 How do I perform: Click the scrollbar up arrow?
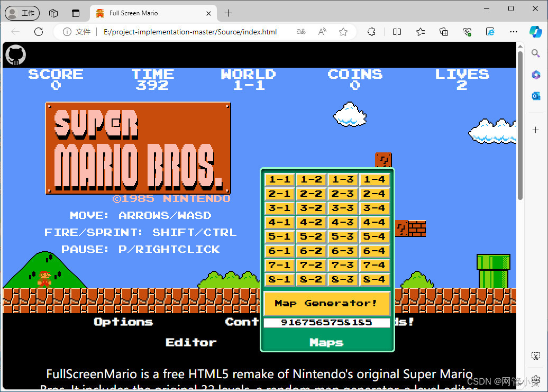tap(520, 46)
